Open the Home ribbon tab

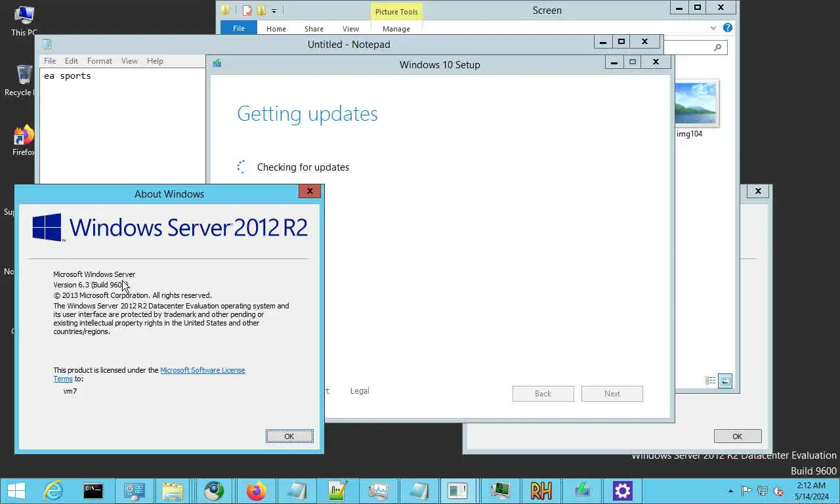point(276,29)
